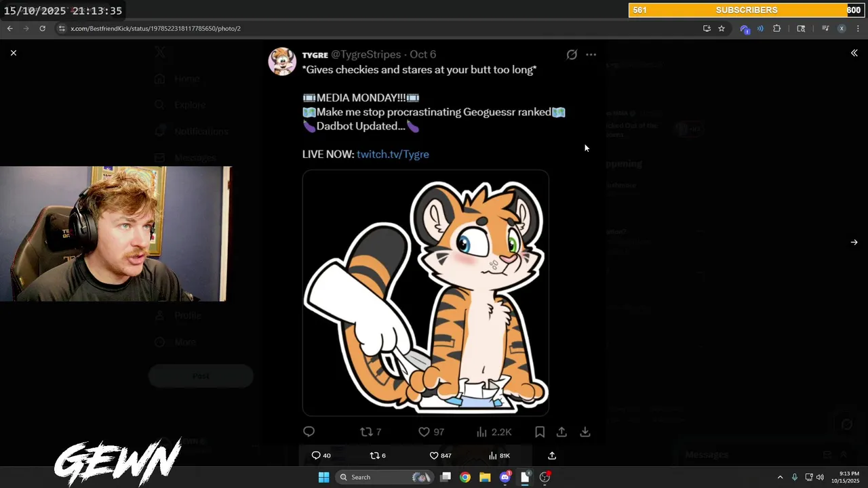The width and height of the screenshot is (868, 488).
Task: View the 2.2K analytics icon
Action: point(494,432)
